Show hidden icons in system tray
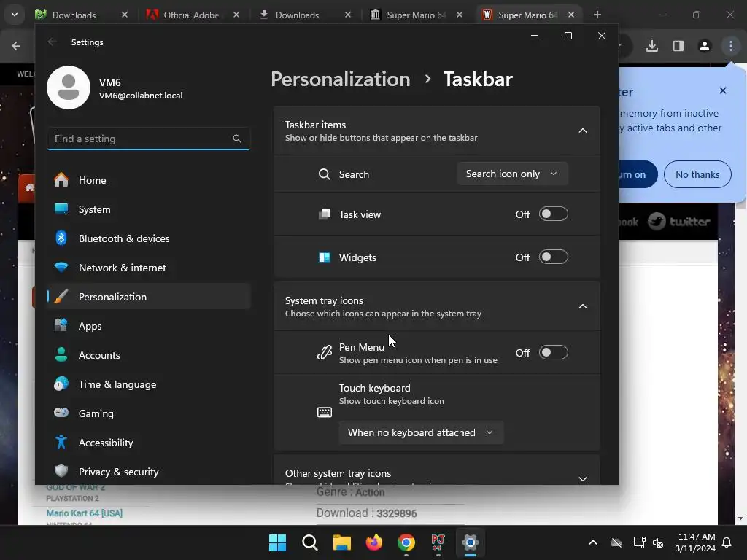747x560 pixels. [x=593, y=542]
